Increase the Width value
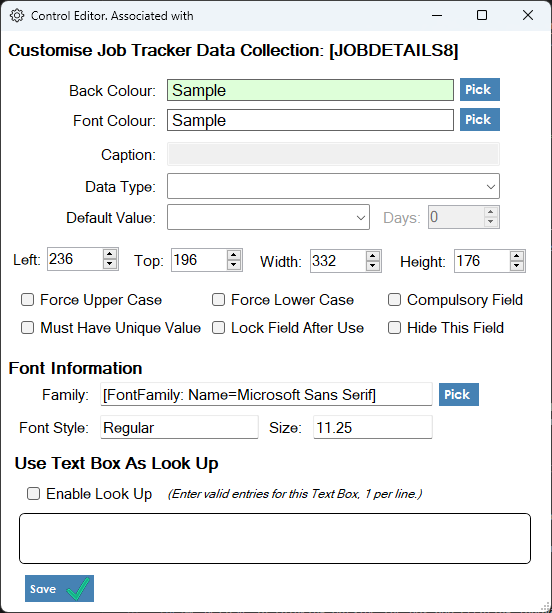 (x=373, y=256)
